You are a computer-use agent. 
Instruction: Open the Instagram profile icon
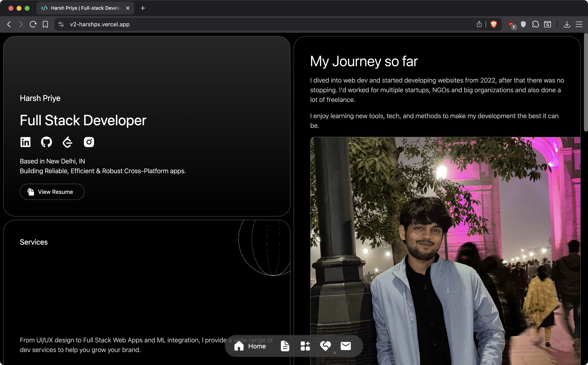tap(89, 142)
